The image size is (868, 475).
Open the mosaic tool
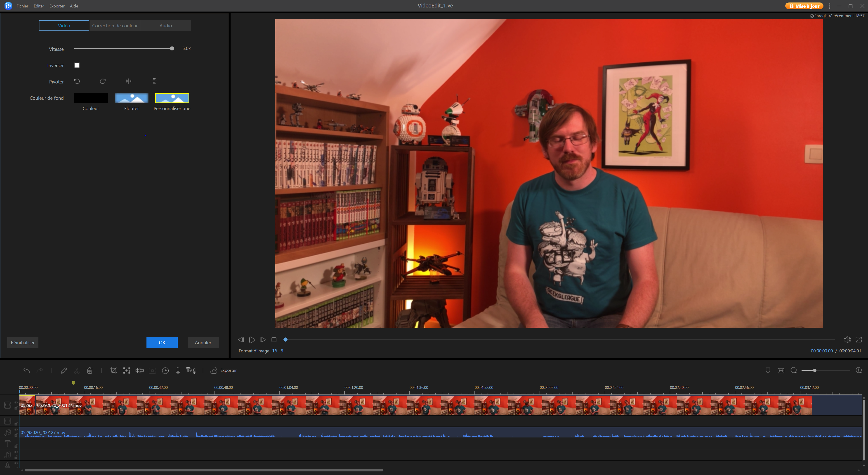[139, 370]
